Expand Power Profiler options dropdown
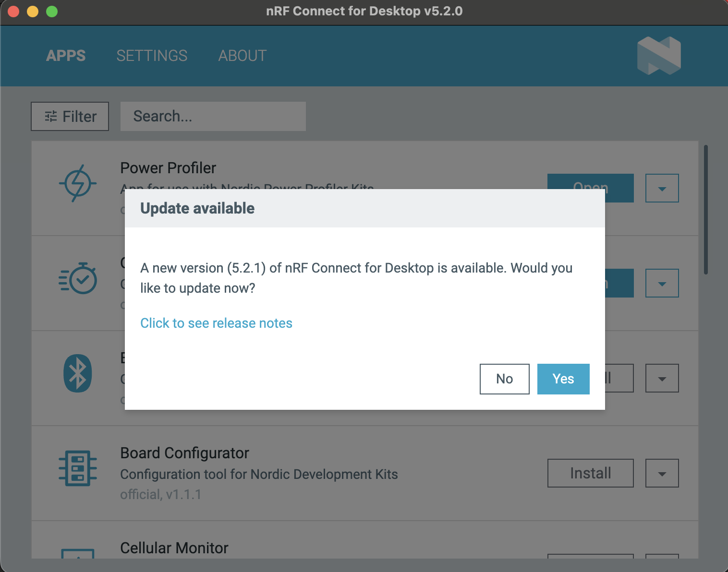The height and width of the screenshot is (572, 728). click(x=662, y=188)
